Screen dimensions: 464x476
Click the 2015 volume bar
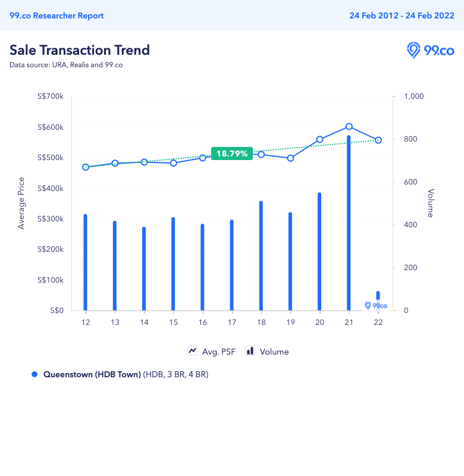[x=173, y=264]
